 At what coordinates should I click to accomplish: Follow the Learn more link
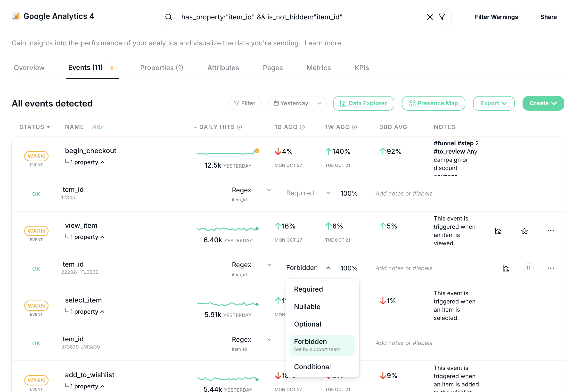click(322, 43)
